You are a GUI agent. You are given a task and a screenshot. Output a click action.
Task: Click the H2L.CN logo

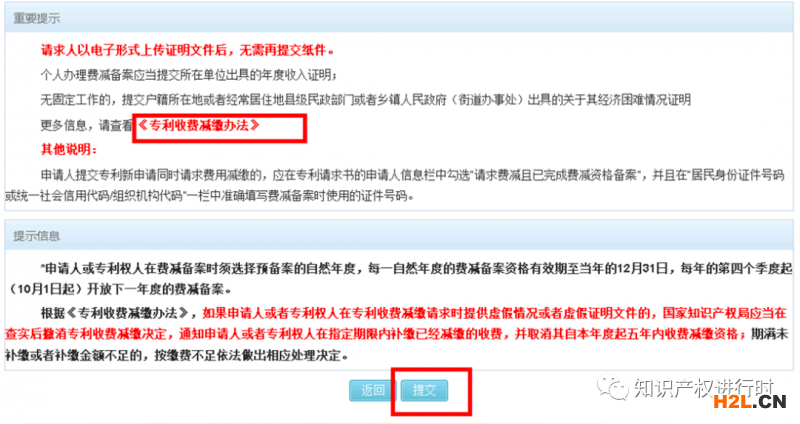(750, 402)
